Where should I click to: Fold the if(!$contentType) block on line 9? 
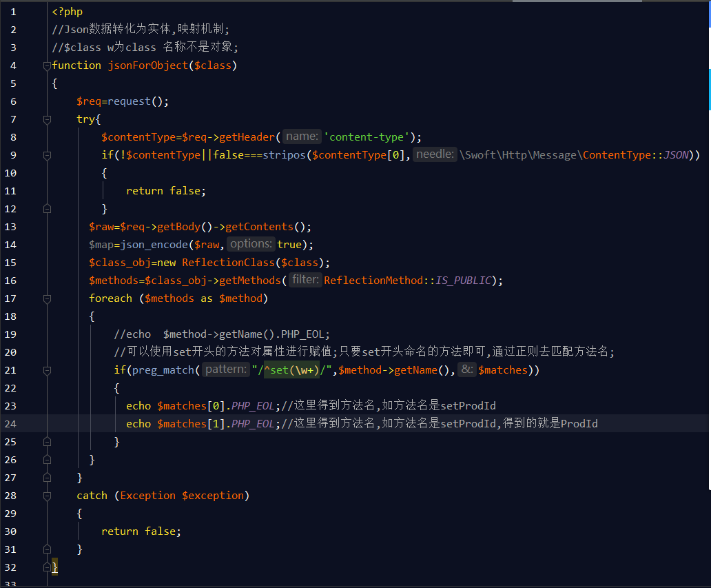coord(47,156)
